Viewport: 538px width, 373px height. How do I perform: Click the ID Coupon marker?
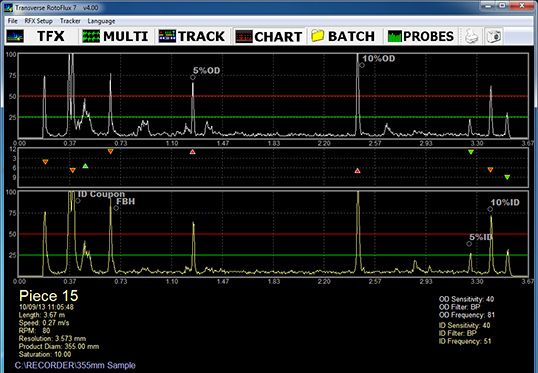tap(78, 201)
